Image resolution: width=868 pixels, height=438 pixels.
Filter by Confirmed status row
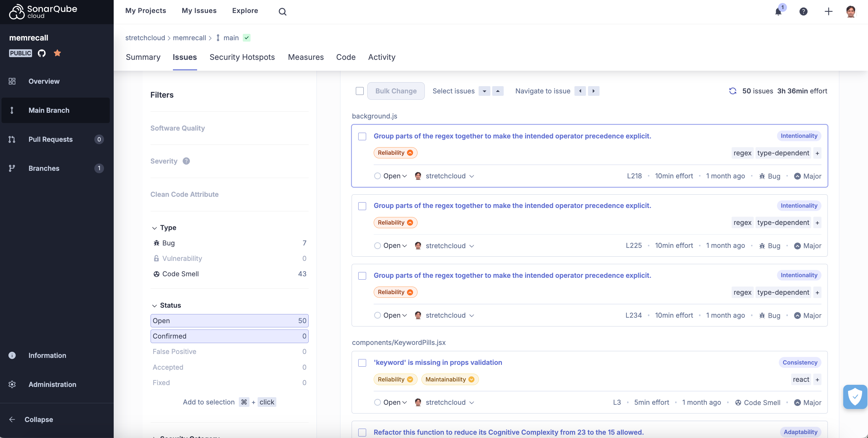coord(229,336)
